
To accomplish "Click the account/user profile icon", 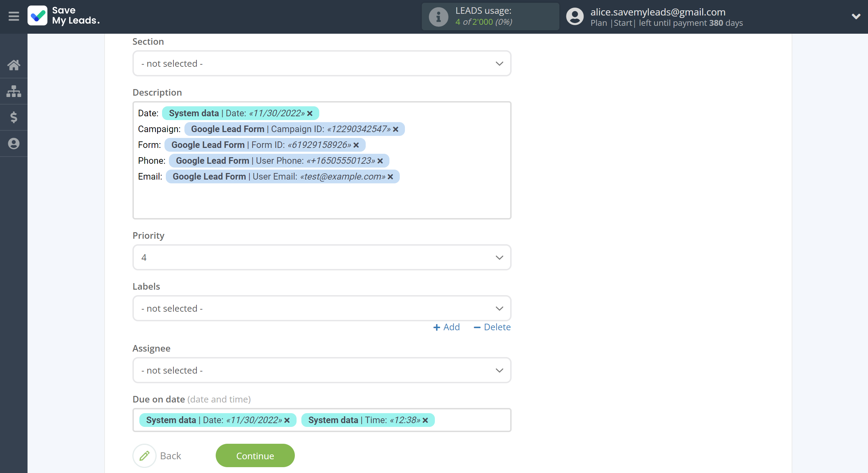I will click(574, 16).
